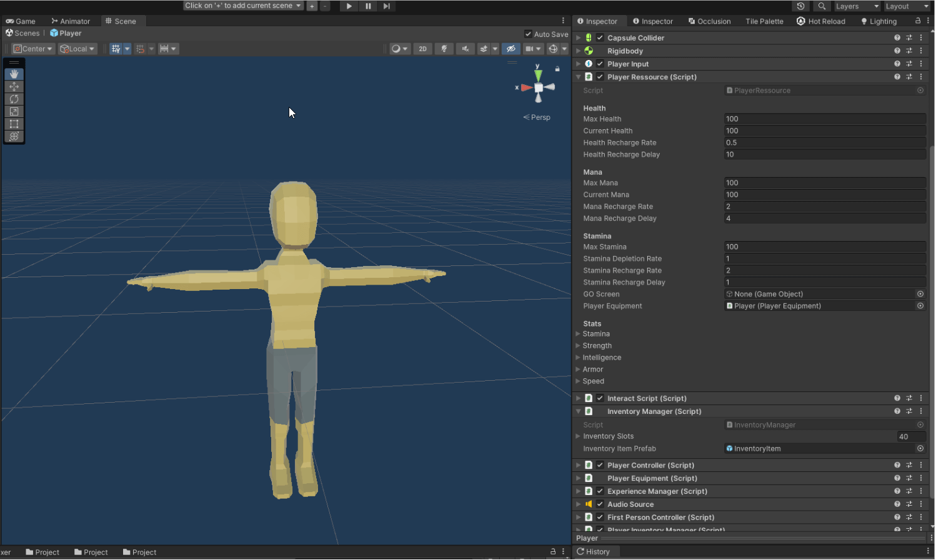Click the Inventory Slots count field
The height and width of the screenshot is (560, 936).
coord(912,436)
